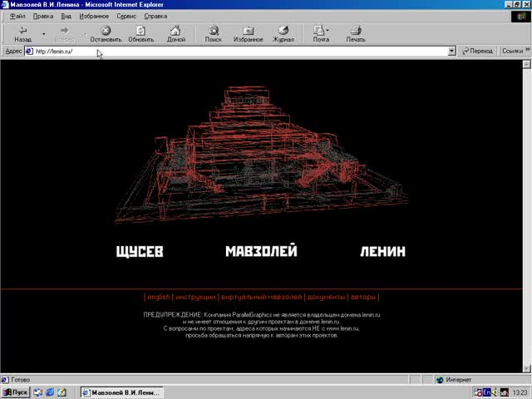Expand the Почта mail dropdown

pos(328,30)
